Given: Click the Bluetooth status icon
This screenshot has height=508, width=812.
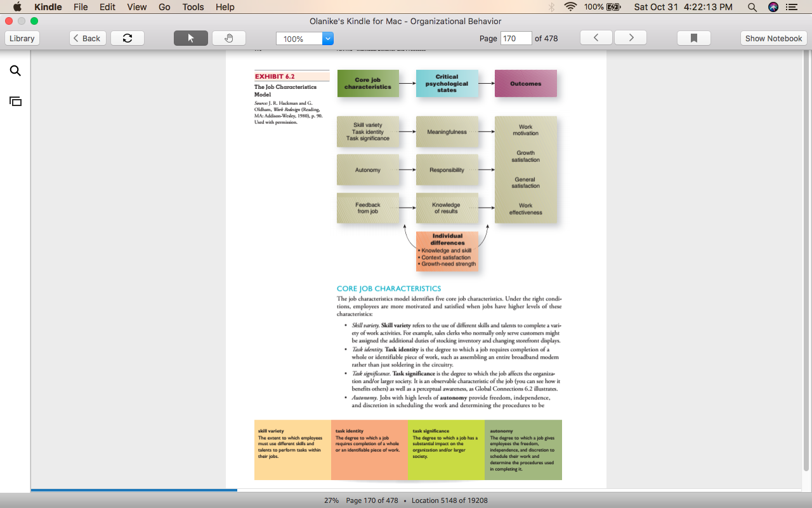Looking at the screenshot, I should click(551, 7).
